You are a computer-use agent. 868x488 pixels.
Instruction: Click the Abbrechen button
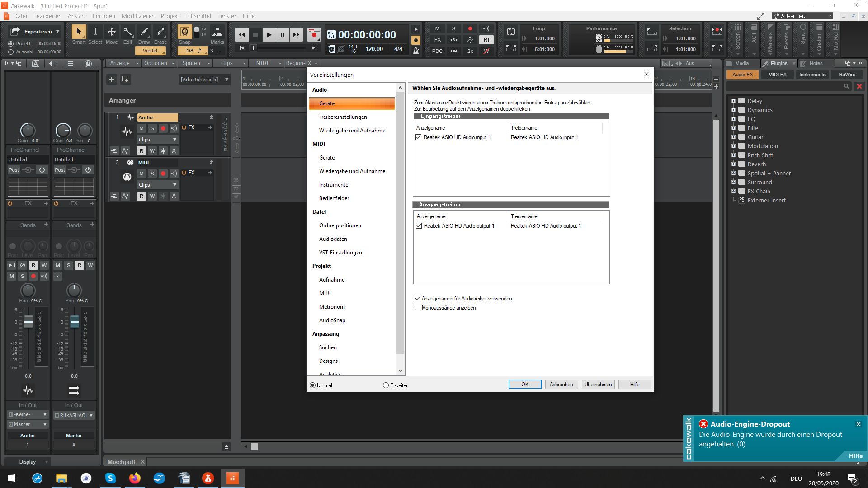click(x=561, y=385)
